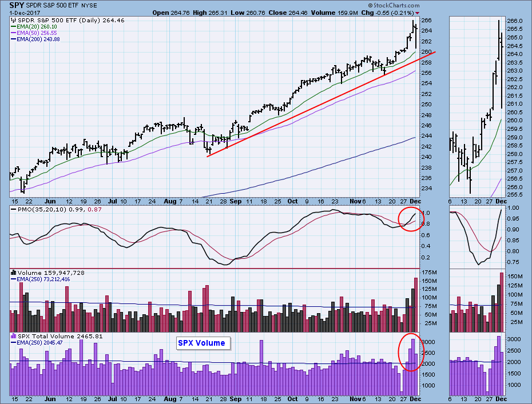Click the EMA(200) 243.88 legend entry
Viewport: 532px width, 404px height.
(x=35, y=39)
